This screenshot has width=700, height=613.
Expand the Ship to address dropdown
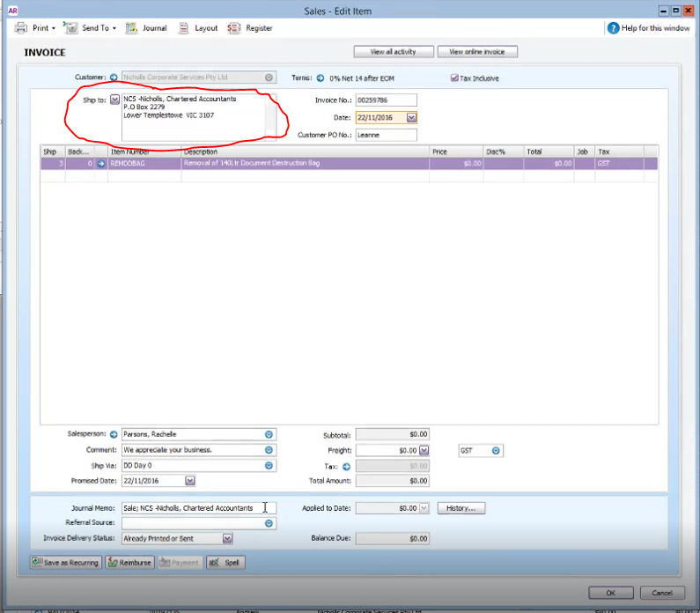tap(114, 100)
